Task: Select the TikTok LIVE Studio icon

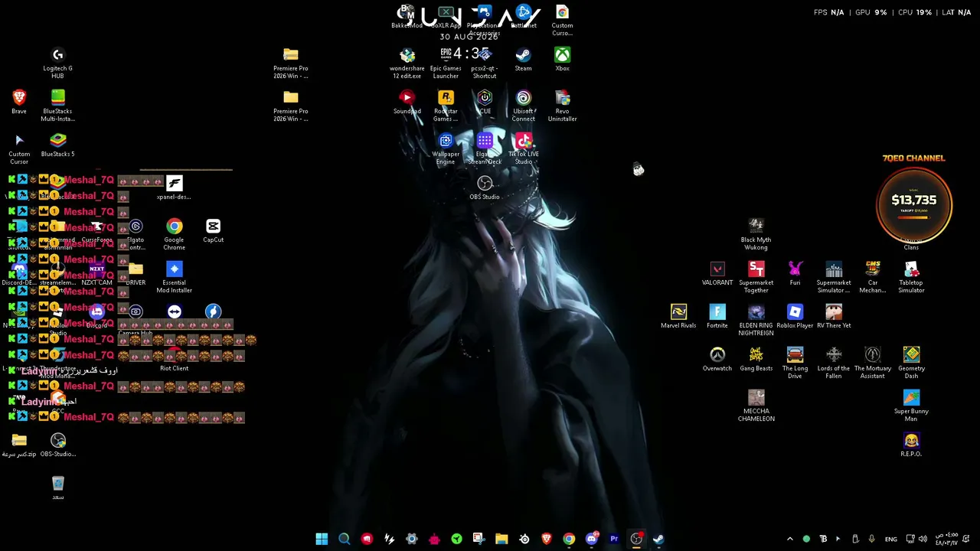Action: 524,148
